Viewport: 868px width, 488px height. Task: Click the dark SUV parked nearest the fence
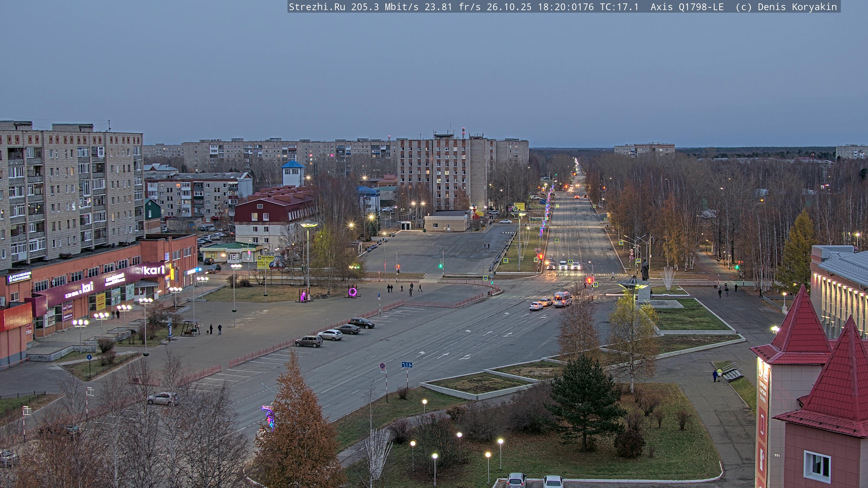click(309, 342)
